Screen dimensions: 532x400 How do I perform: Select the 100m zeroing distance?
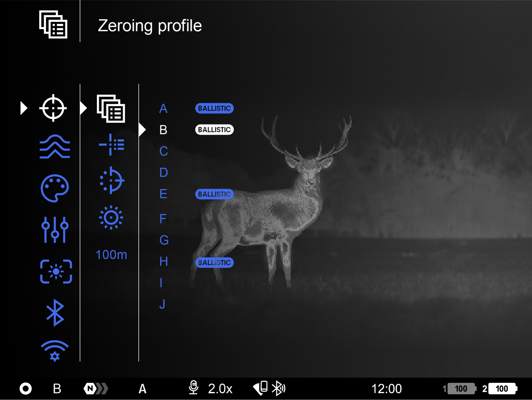point(111,255)
